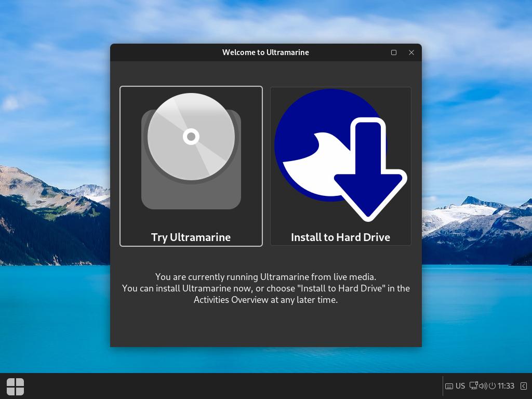This screenshot has height=399, width=532.
Task: Open the wired network indicator
Action: [474, 386]
